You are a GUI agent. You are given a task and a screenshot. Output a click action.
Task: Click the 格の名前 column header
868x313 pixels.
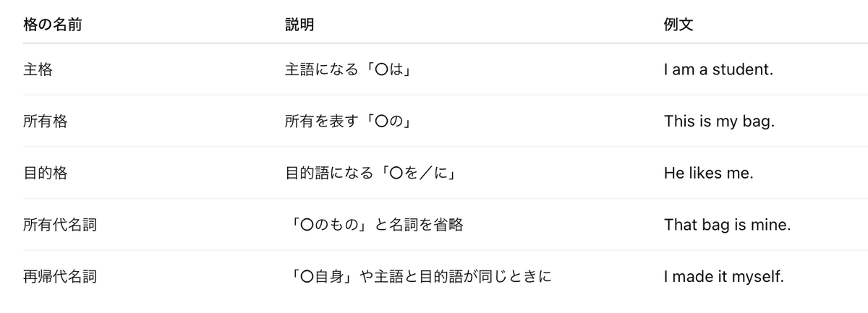point(52,25)
